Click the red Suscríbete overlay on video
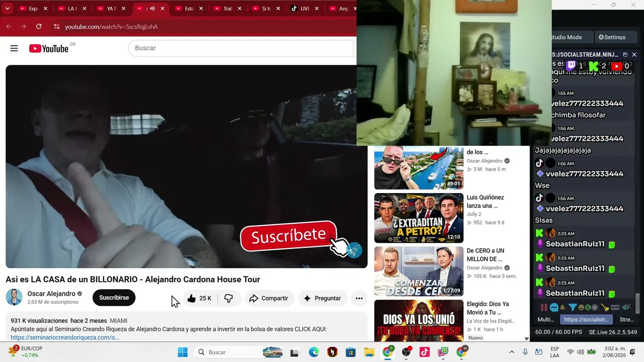 [x=288, y=236]
